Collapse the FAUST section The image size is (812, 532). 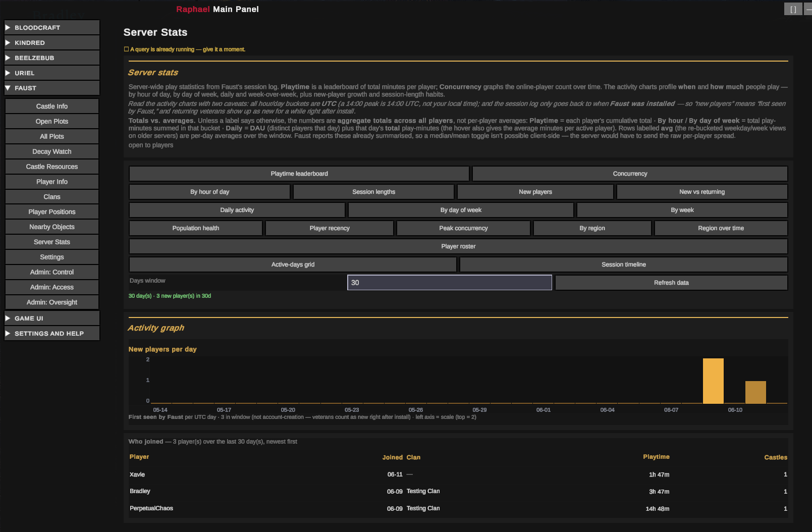coord(52,88)
